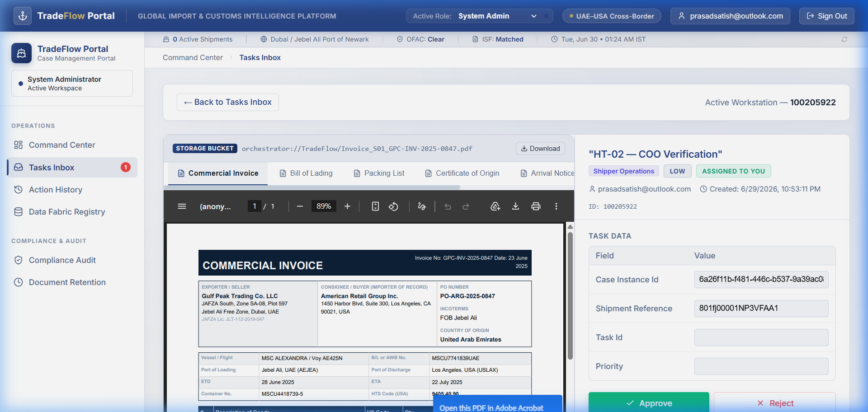Go to Command Center in sidebar

pos(72,145)
